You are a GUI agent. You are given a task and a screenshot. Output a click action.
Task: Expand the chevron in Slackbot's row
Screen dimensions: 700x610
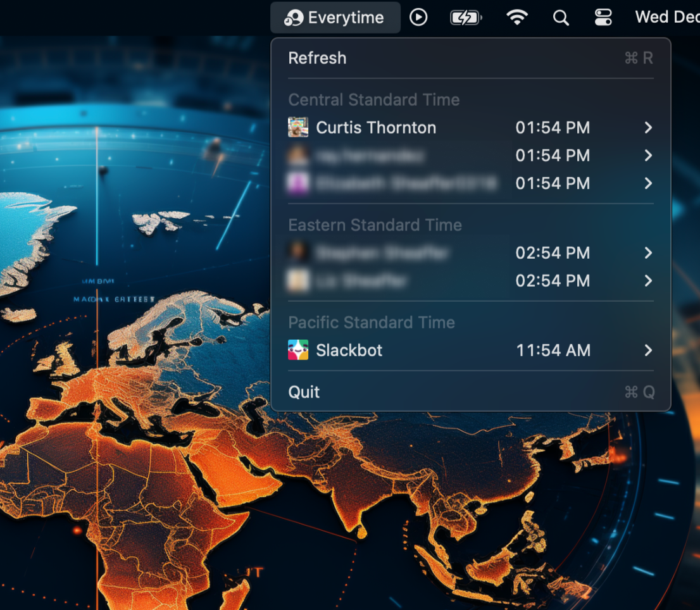coord(648,350)
